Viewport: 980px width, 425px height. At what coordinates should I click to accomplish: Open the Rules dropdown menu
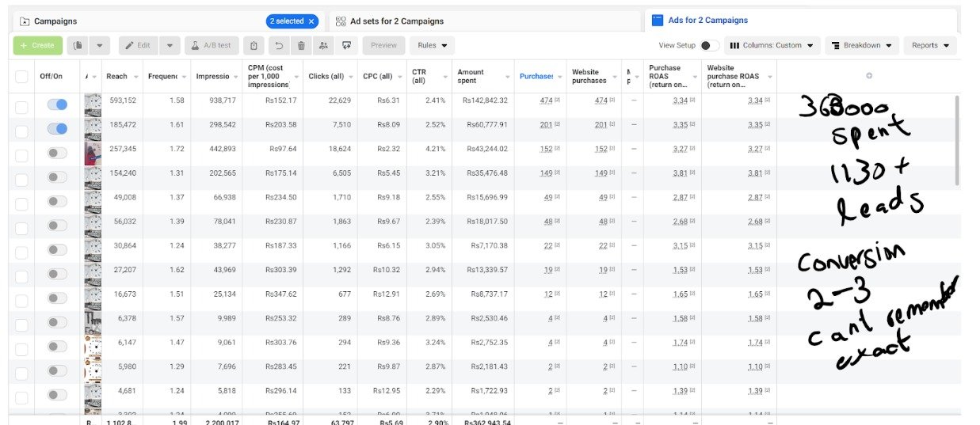coord(432,46)
